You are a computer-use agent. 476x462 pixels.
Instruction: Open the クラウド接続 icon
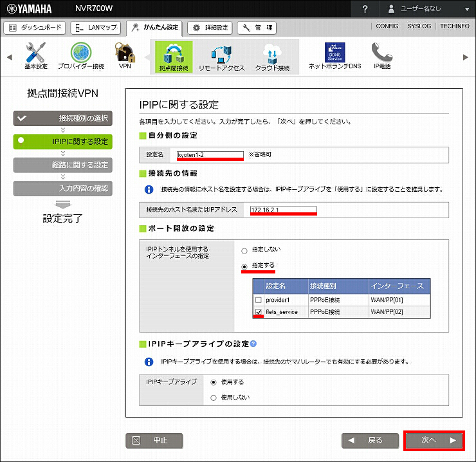tap(272, 58)
